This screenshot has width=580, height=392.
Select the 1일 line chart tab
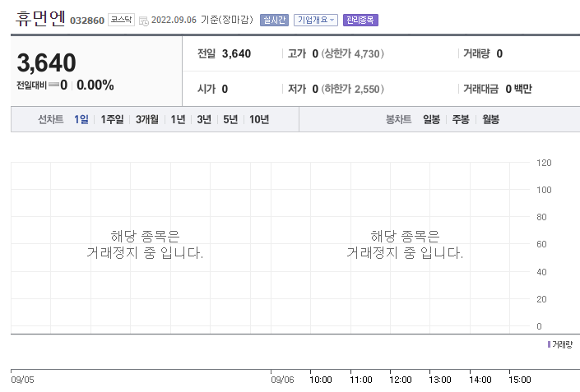tap(81, 119)
